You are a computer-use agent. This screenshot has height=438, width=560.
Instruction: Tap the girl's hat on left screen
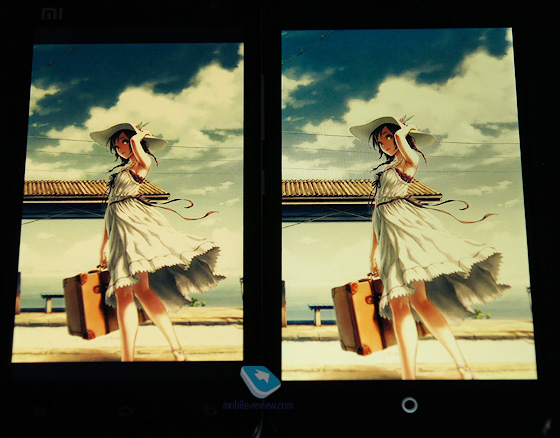pos(128,136)
